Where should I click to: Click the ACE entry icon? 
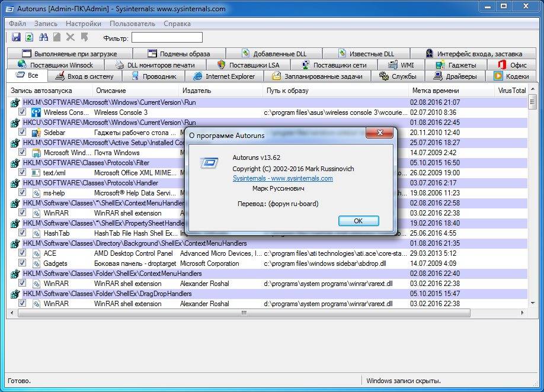click(36, 253)
